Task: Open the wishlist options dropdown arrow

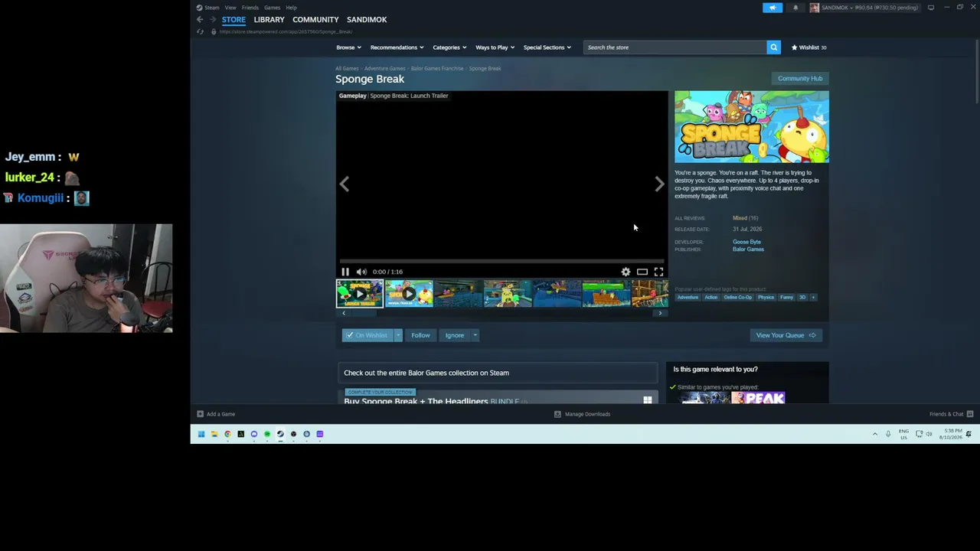Action: click(x=398, y=335)
